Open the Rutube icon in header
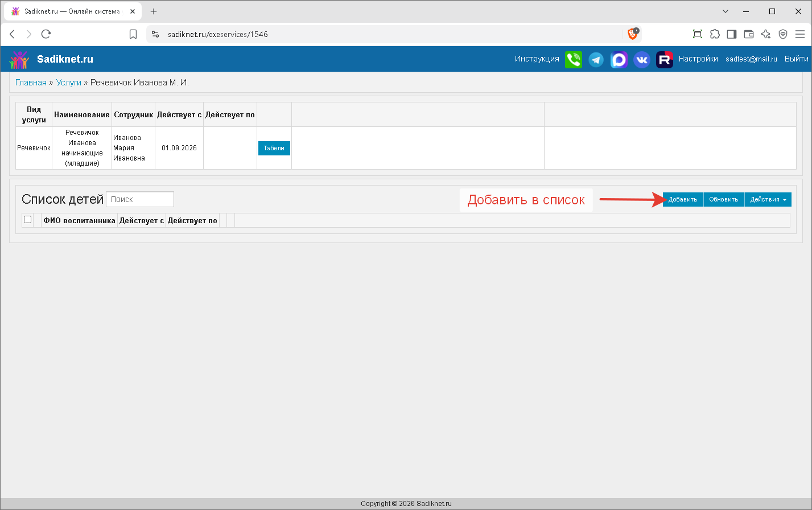The width and height of the screenshot is (812, 510). coord(665,59)
